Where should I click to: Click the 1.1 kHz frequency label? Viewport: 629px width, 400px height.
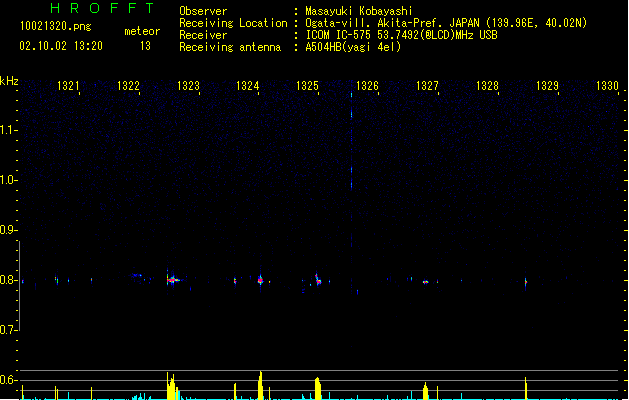coord(7,130)
